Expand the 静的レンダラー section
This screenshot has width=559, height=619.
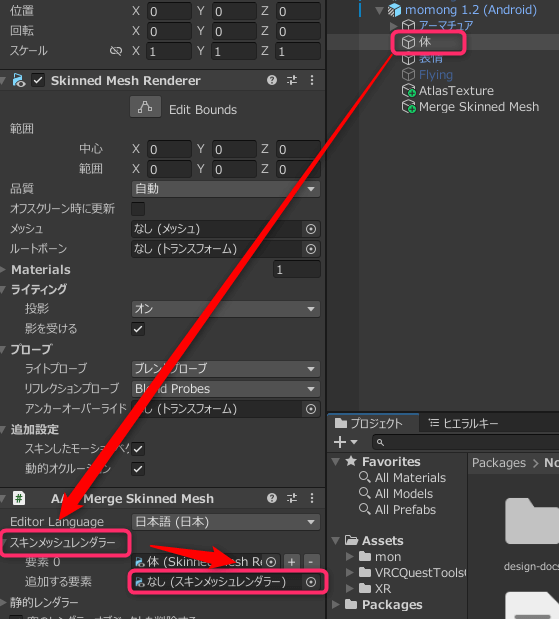click(x=3, y=602)
